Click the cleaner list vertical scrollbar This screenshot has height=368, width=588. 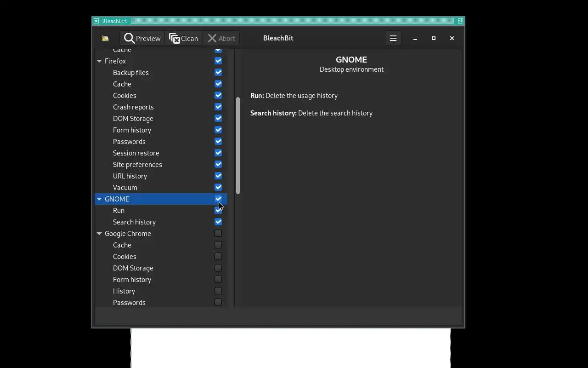click(x=238, y=145)
